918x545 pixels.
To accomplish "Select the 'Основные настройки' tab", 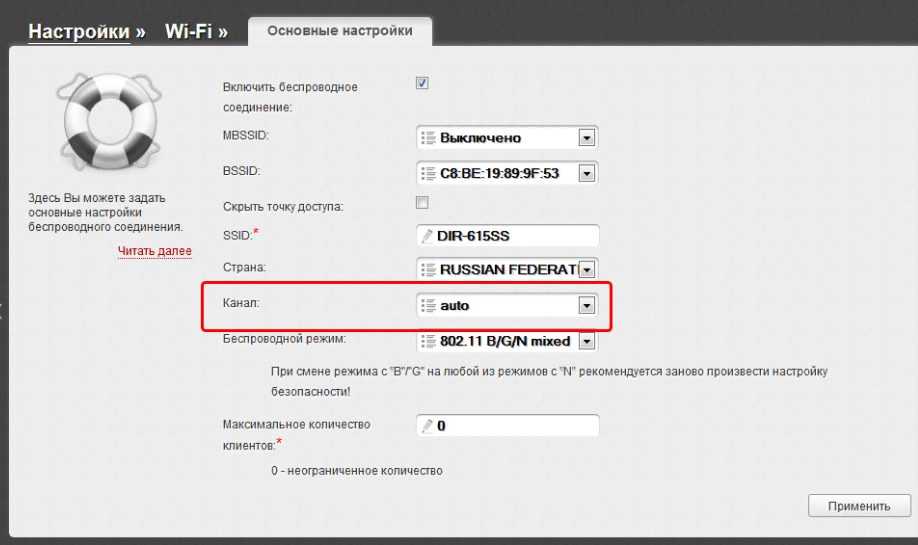I will (x=340, y=31).
